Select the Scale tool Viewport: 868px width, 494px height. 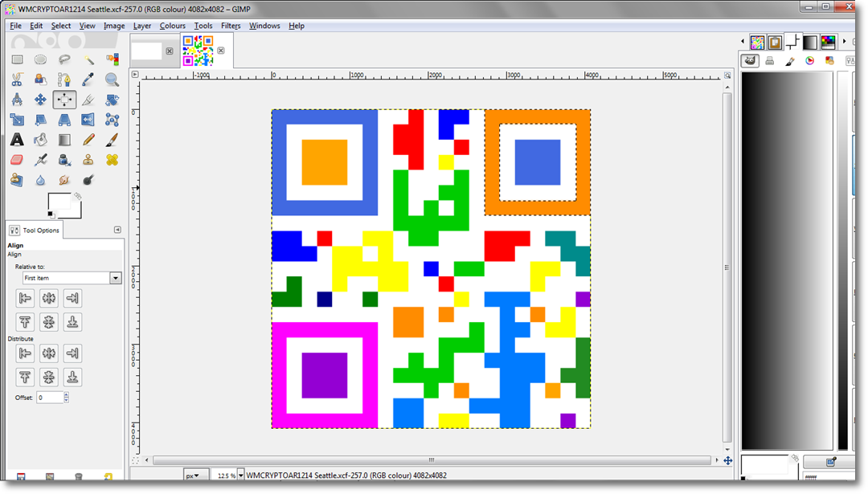point(17,120)
